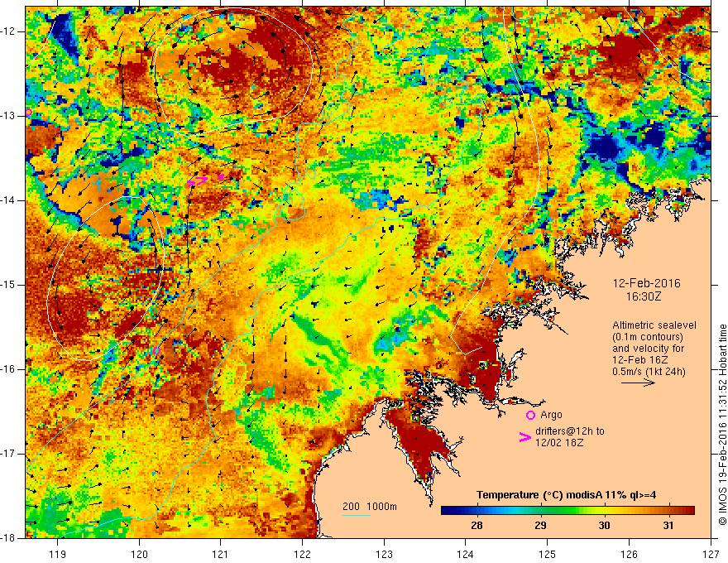Click latitude axis label -18
The height and width of the screenshot is (563, 728).
8,538
